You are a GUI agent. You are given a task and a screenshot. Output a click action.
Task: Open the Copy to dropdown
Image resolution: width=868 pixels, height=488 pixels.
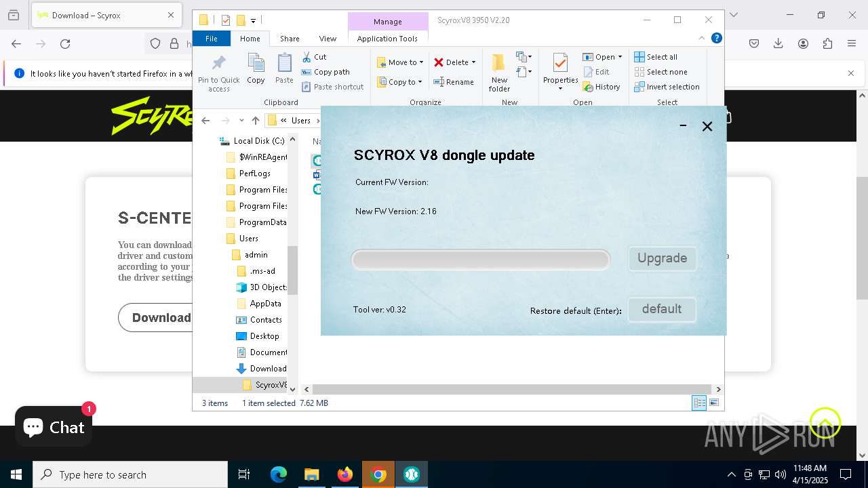(x=399, y=82)
